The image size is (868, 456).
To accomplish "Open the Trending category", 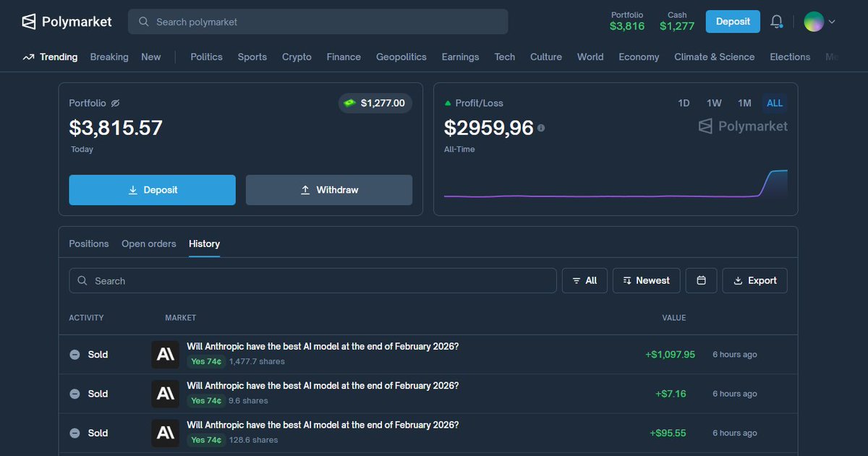I will point(59,57).
